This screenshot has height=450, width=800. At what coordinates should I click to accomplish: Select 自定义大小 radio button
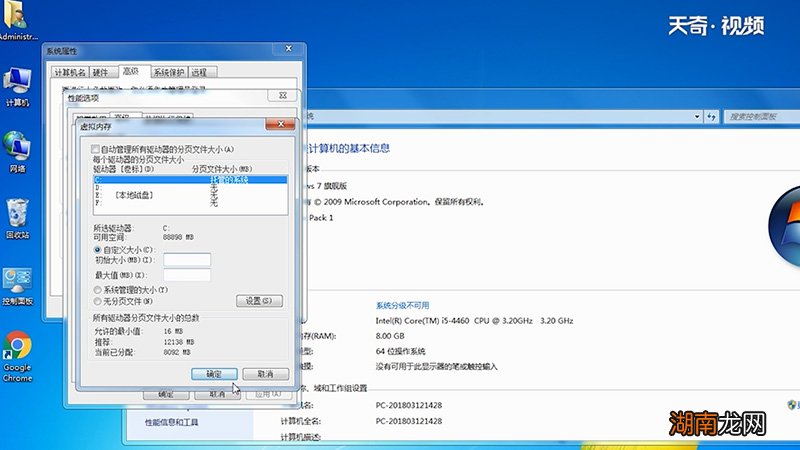(97, 250)
